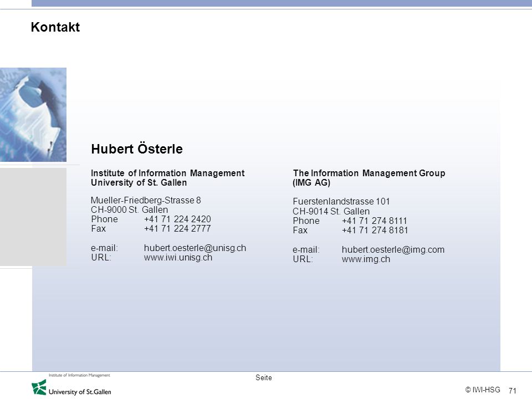Image resolution: width=532 pixels, height=399 pixels.
Task: Click fax number +41 71 224 2777
Action: point(177,229)
